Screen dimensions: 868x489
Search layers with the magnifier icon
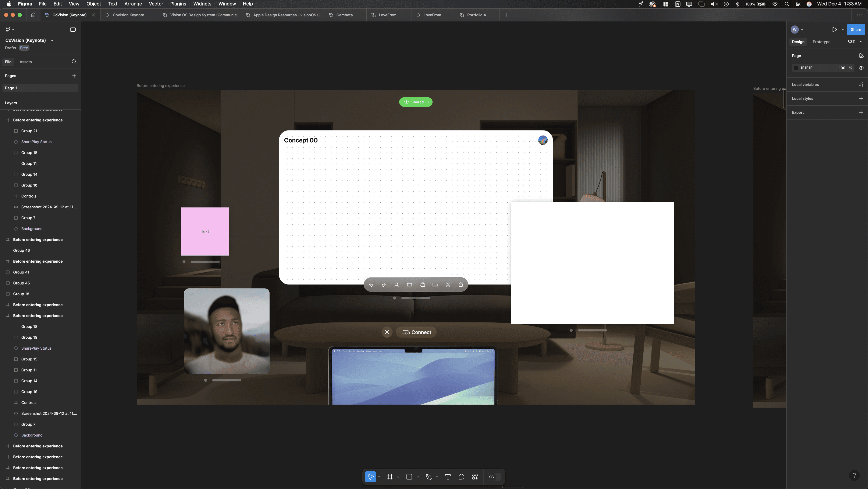click(74, 62)
